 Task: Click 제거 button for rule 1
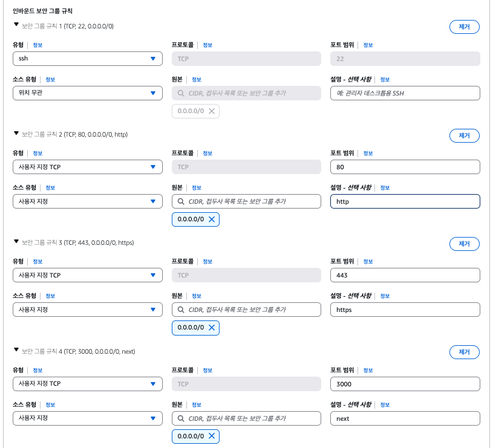pyautogui.click(x=464, y=27)
